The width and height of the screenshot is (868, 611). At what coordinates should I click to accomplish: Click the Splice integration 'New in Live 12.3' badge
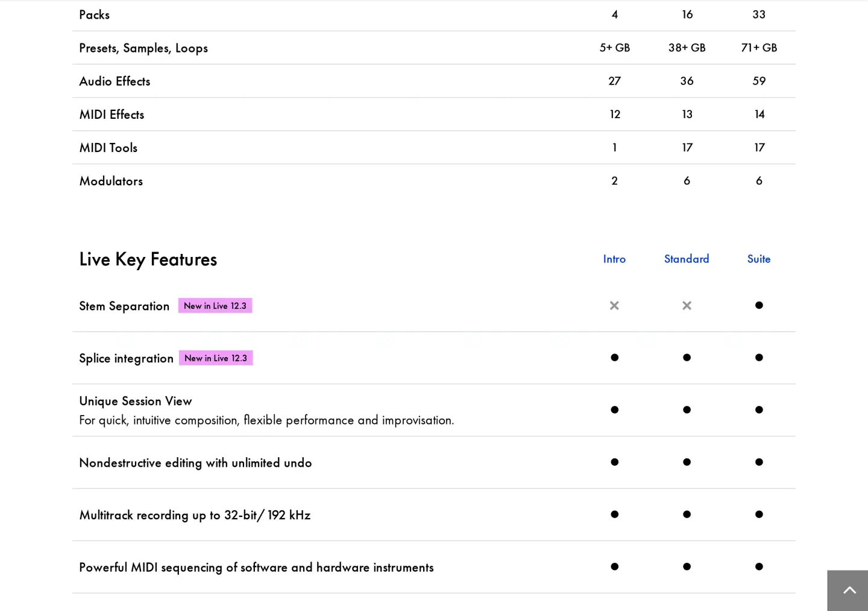(216, 358)
